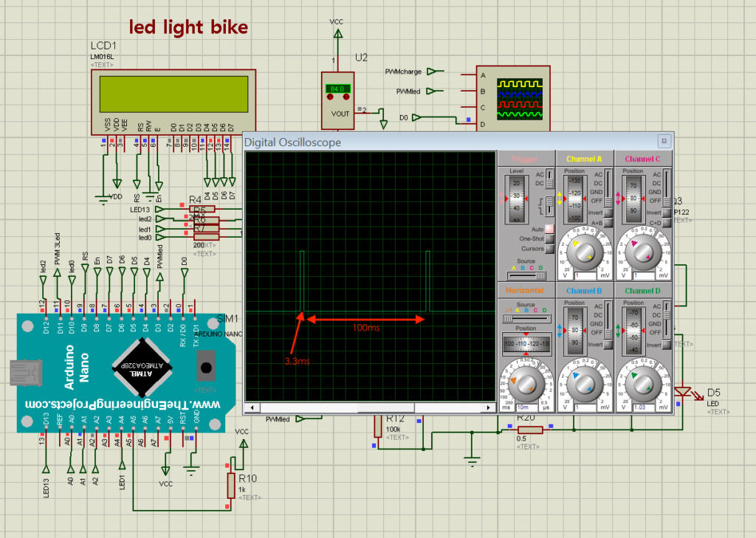The image size is (756, 538).
Task: Click the LED13 terminal below Arduino pin 13
Action: click(x=47, y=469)
